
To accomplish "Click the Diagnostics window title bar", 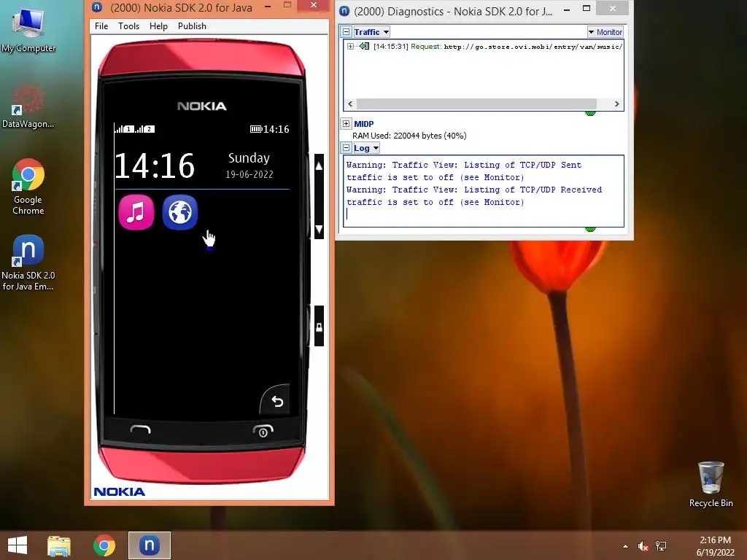I will point(452,11).
